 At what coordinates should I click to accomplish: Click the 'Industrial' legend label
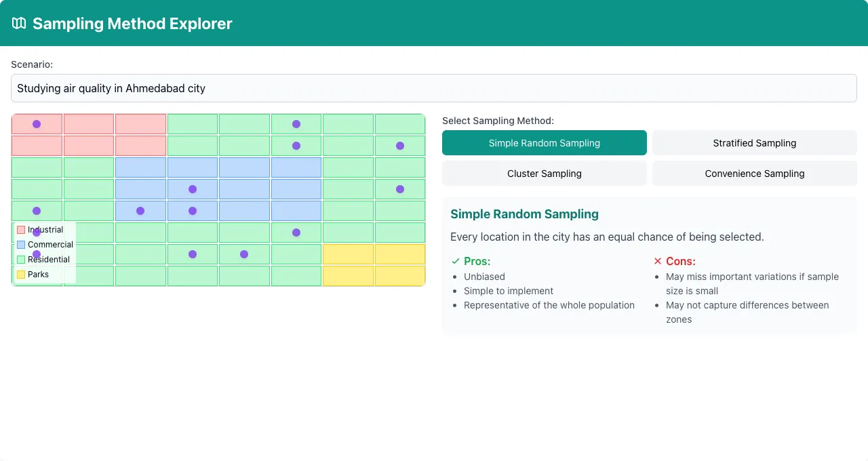coord(45,230)
